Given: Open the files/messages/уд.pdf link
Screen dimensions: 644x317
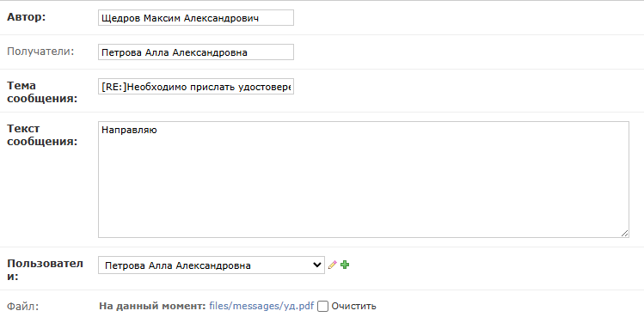Looking at the screenshot, I should click(x=261, y=307).
